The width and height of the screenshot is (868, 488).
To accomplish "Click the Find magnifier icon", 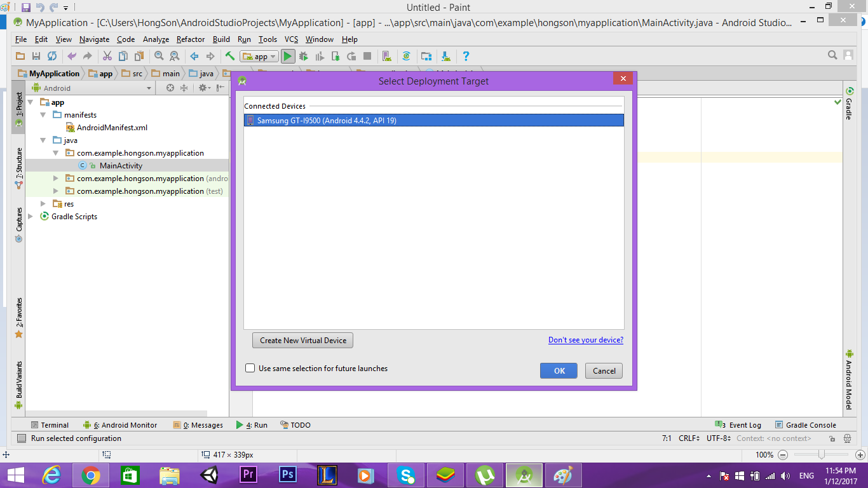I will point(159,57).
